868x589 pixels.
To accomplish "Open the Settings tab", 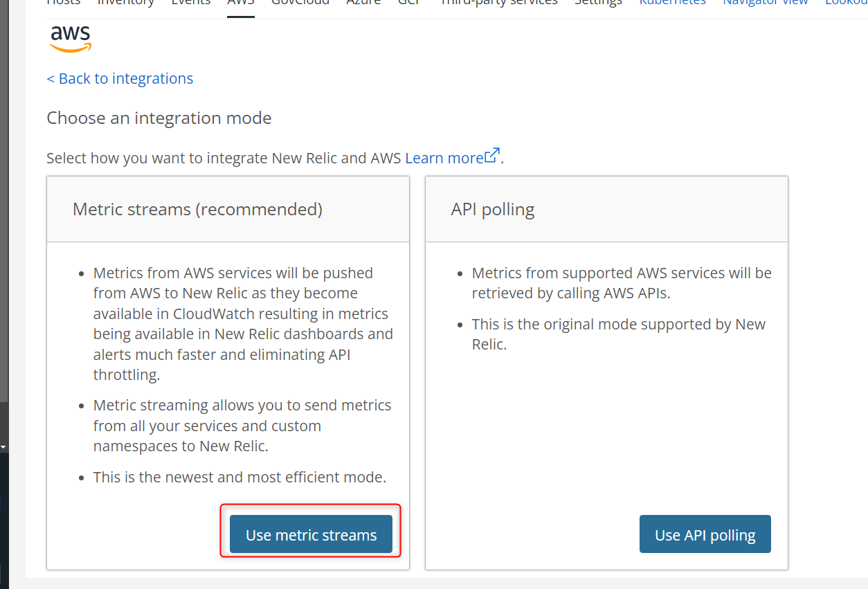I will (x=598, y=3).
